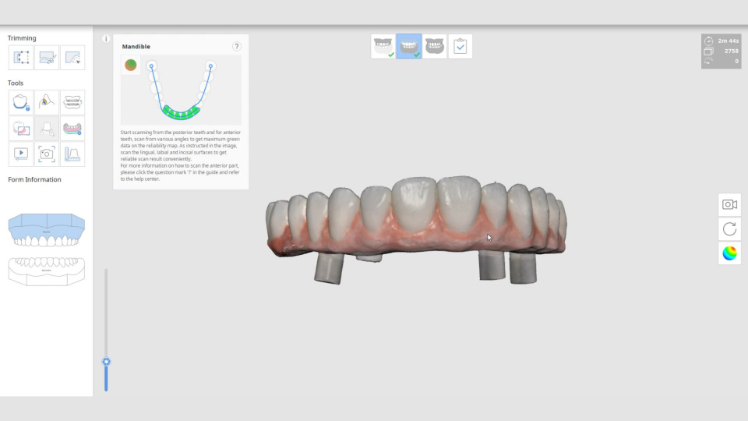The image size is (748, 421).
Task: Open the tooth lock area tool
Action: (x=21, y=102)
